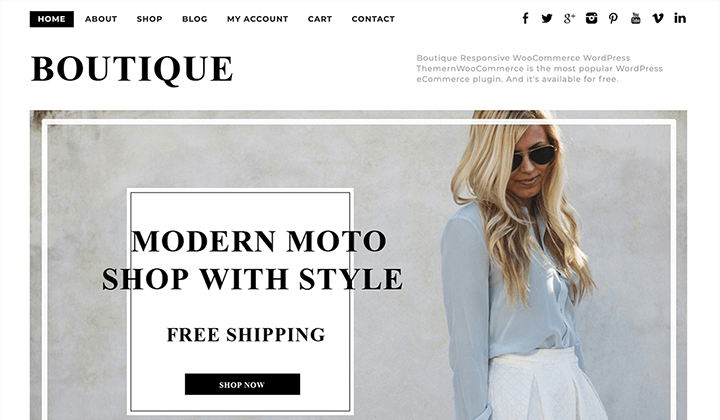Click the blonde woman hero image

pyautogui.click(x=519, y=265)
